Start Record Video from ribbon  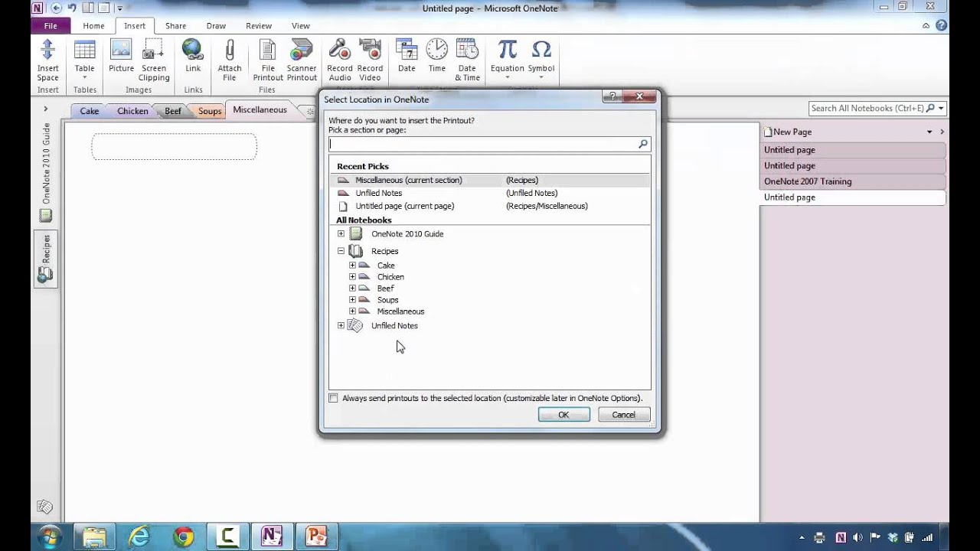[370, 60]
